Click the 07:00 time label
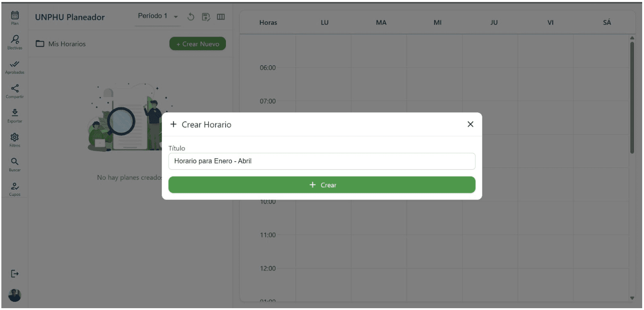644x310 pixels. point(268,101)
